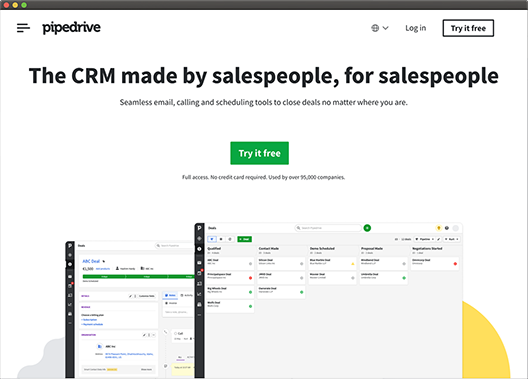This screenshot has height=379, width=528.
Task: Expand the language selector chevron
Action: [x=386, y=28]
